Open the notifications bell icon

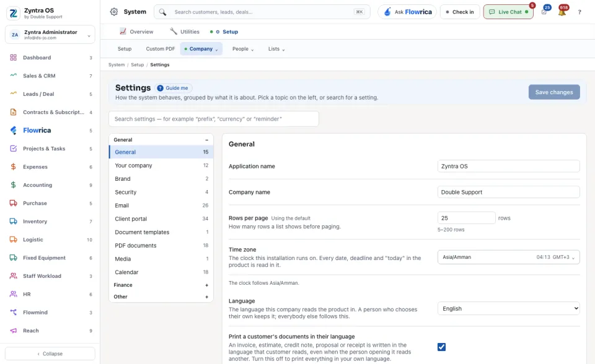pos(562,12)
